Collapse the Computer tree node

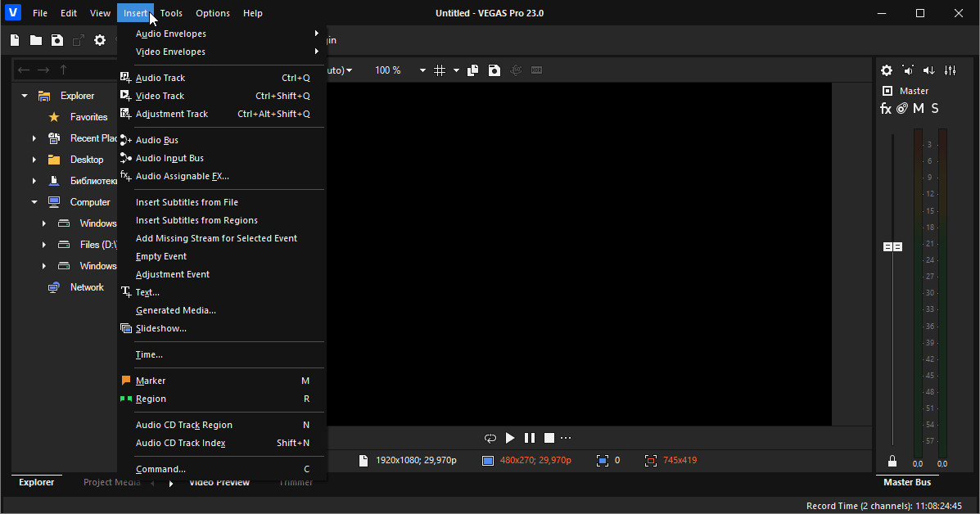tap(34, 202)
